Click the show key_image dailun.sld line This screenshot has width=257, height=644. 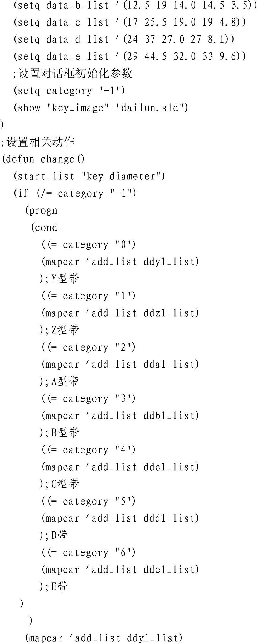[101, 108]
